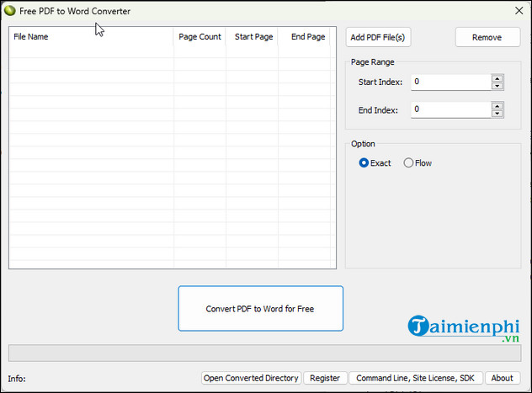Click the Add PDF File(s) button
This screenshot has height=393, width=532.
point(378,37)
